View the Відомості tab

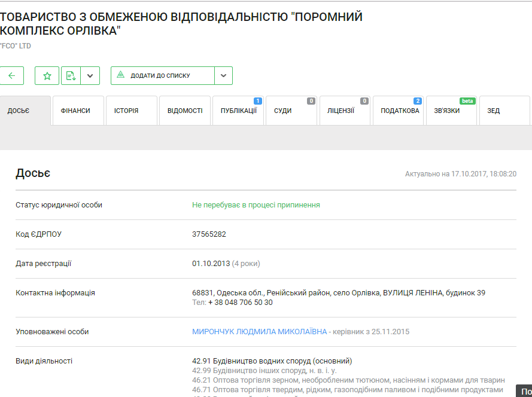tap(184, 111)
